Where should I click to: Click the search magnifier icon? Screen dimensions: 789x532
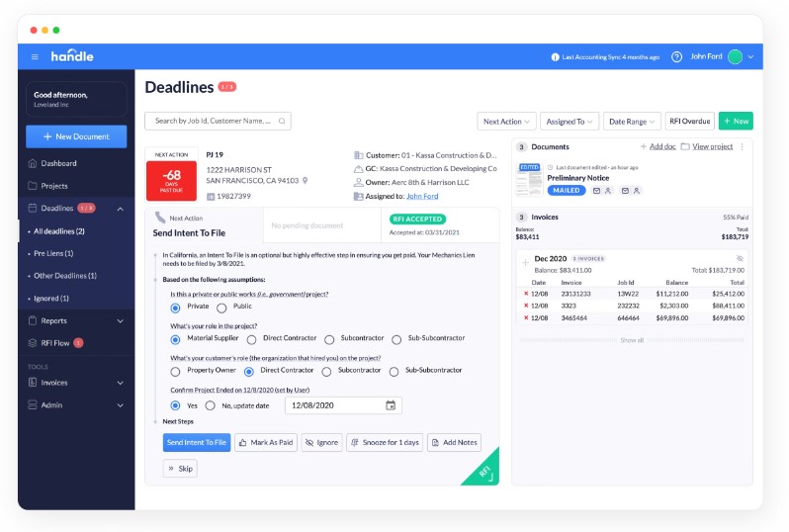pos(282,121)
